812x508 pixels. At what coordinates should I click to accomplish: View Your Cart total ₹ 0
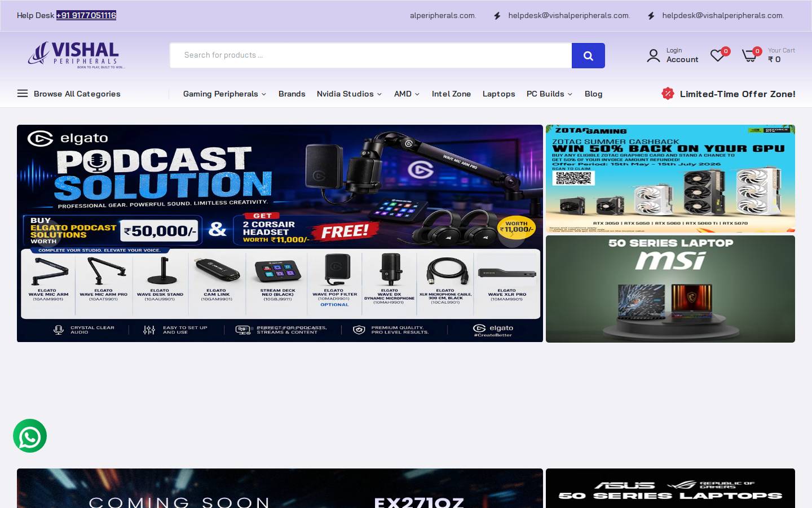[781, 55]
